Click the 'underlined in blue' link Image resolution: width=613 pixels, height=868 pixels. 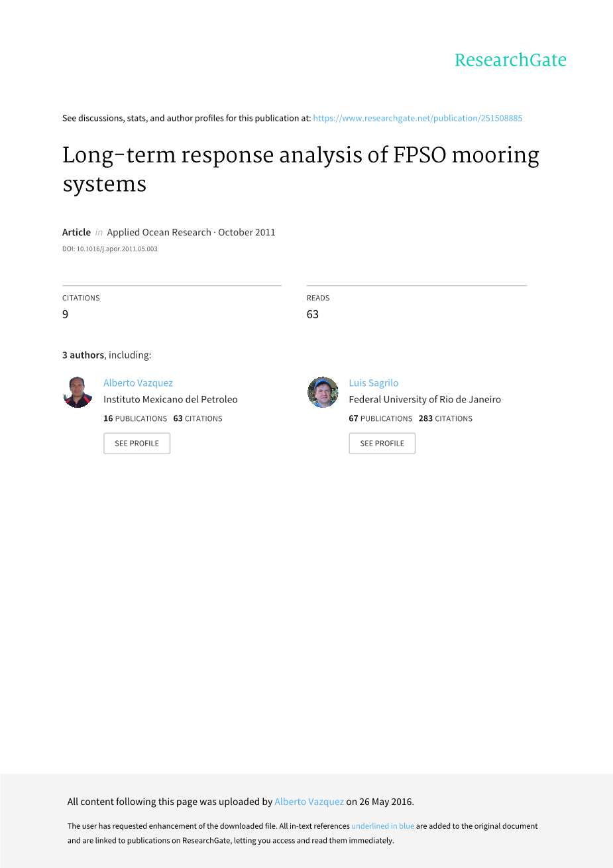pos(382,826)
